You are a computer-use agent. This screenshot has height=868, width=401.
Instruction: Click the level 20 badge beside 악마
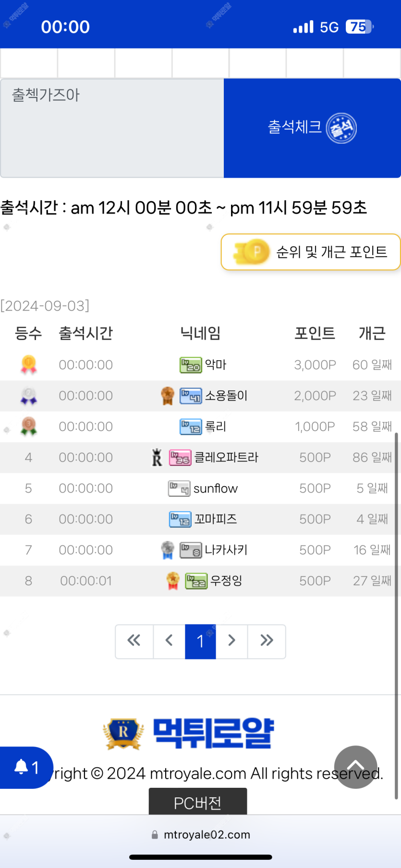pos(191,365)
